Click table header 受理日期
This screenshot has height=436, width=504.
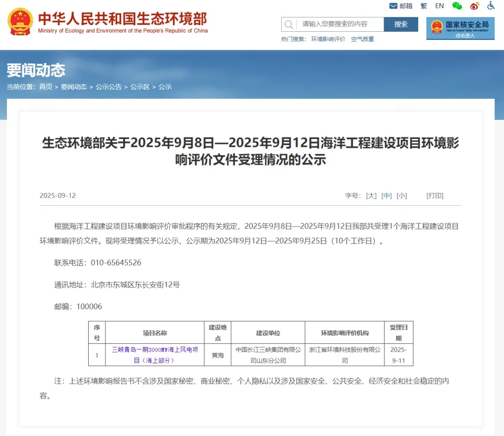(x=399, y=333)
